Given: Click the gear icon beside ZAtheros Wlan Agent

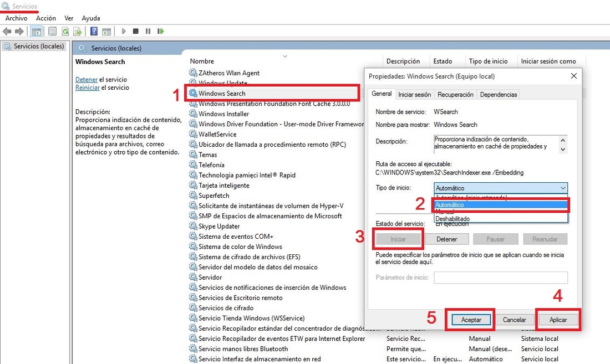Looking at the screenshot, I should (193, 73).
